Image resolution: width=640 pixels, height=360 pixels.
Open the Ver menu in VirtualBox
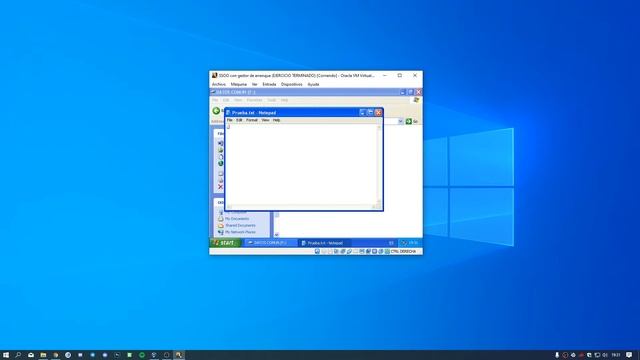[x=255, y=84]
